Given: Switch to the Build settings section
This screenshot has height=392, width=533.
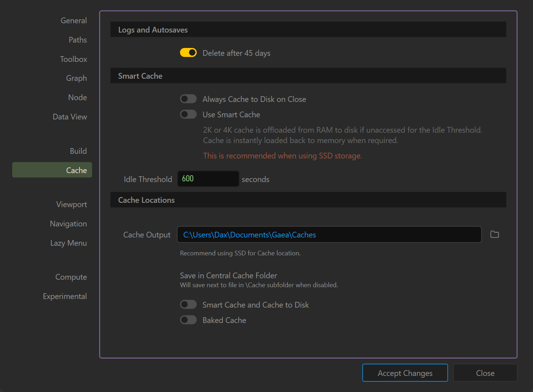Looking at the screenshot, I should (x=78, y=151).
